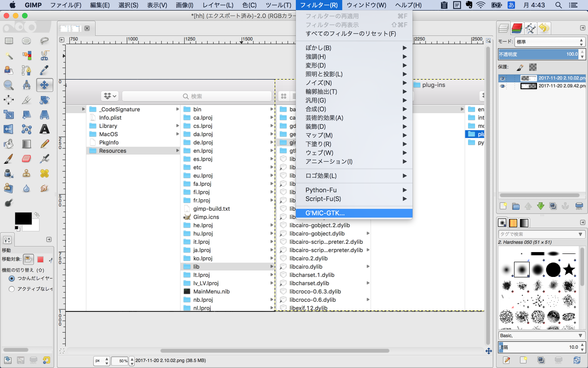Viewport: 588px width, 368px height.
Task: Select the Free Select lasso tool
Action: pyautogui.click(x=45, y=41)
